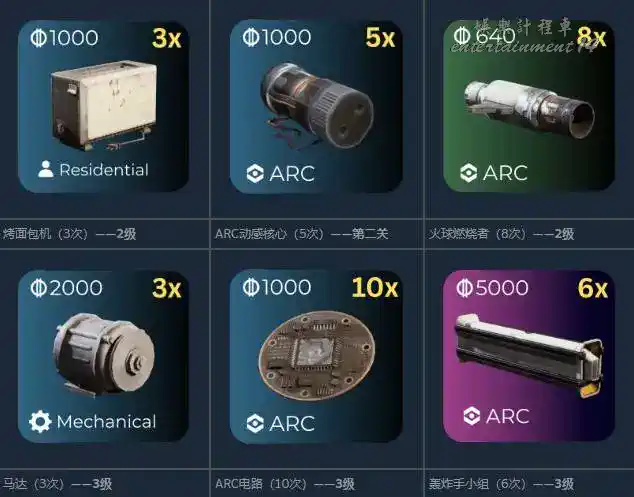Click the ARC circuit board image
Screen dimensions: 634x497
click(317, 355)
